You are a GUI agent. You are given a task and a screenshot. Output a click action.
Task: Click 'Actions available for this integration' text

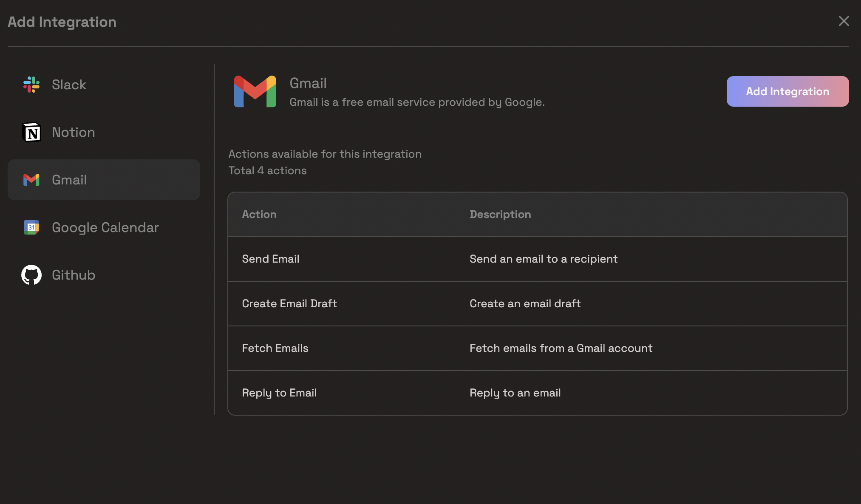[325, 154]
